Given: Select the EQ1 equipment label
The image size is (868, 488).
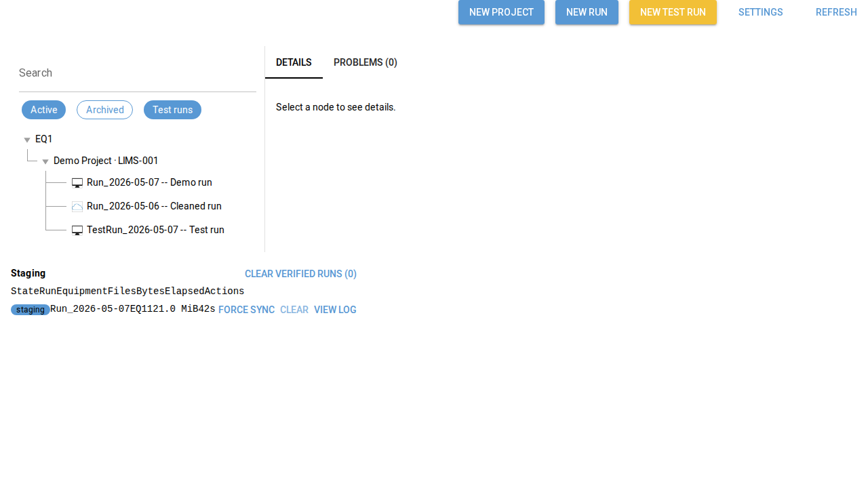Looking at the screenshot, I should point(44,139).
